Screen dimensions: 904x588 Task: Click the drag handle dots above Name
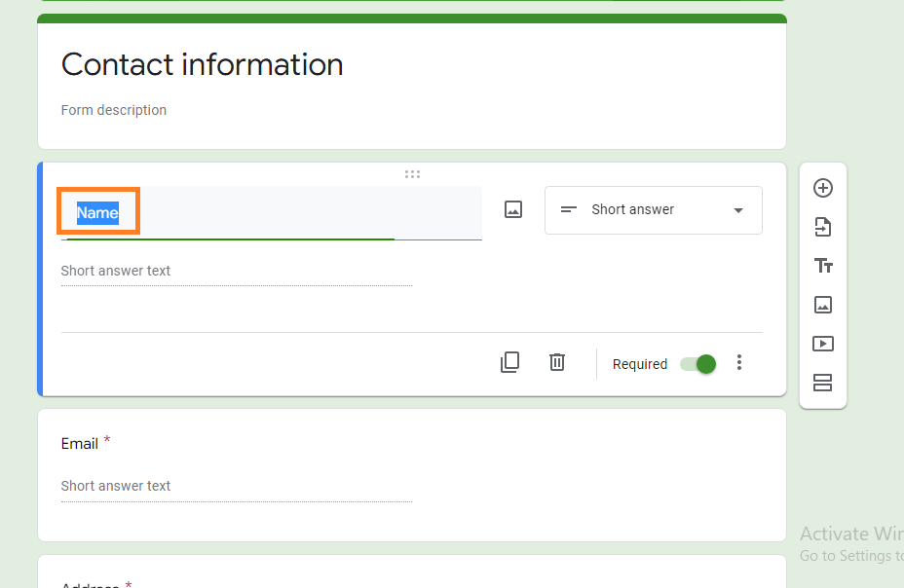(412, 174)
